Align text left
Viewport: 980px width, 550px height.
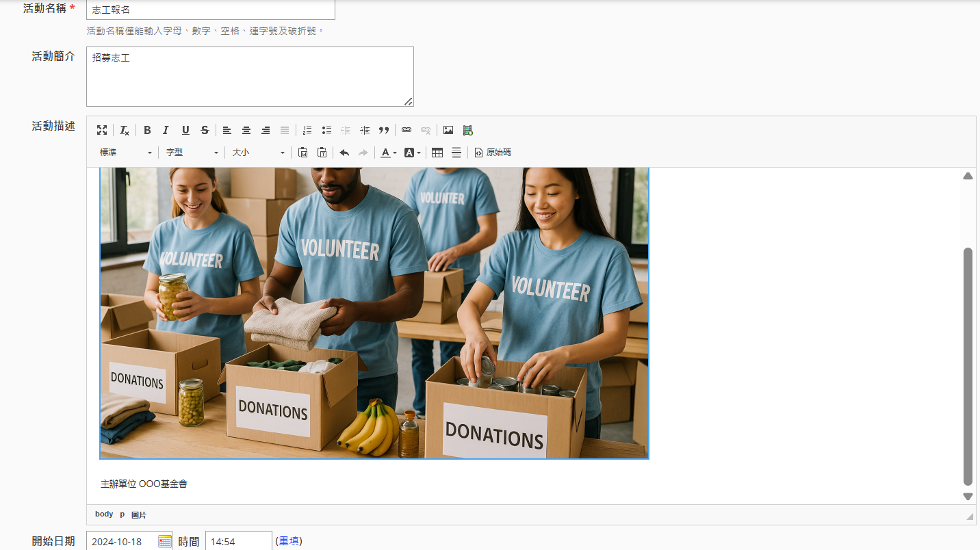[x=227, y=130]
